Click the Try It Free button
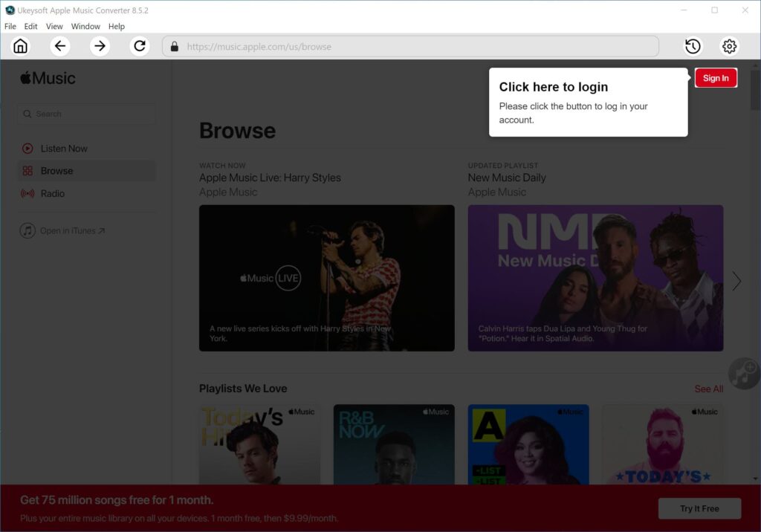Viewport: 761px width, 532px height. [x=699, y=509]
